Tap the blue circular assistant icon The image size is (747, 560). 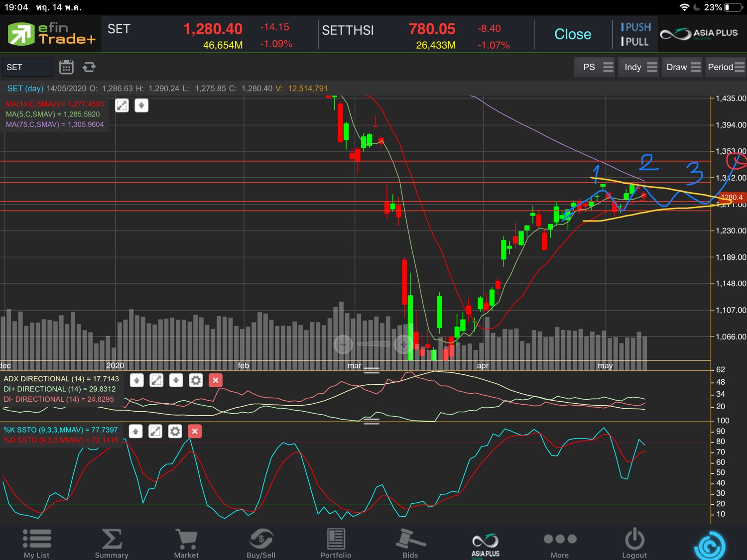coord(710,547)
